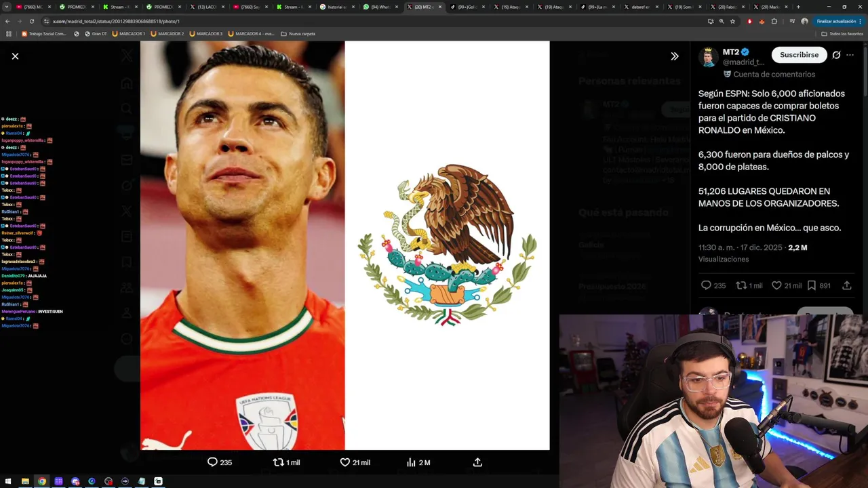Viewport: 868px width, 488px height.
Task: Open Todos los favoritos folder
Action: click(842, 34)
